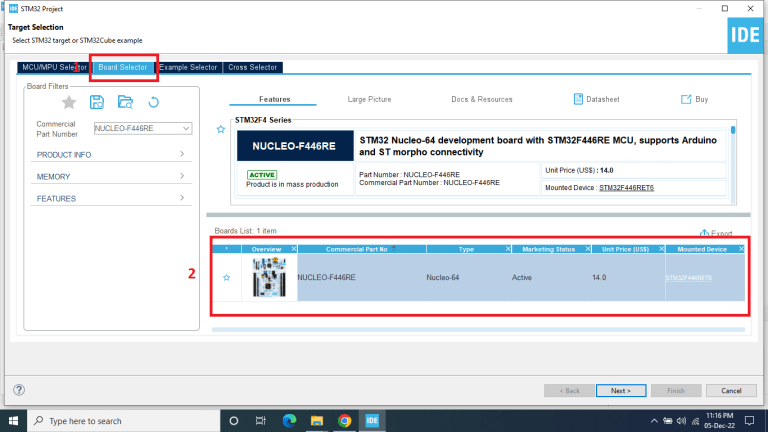768x432 pixels.
Task: Open the notification center icon
Action: (749, 421)
